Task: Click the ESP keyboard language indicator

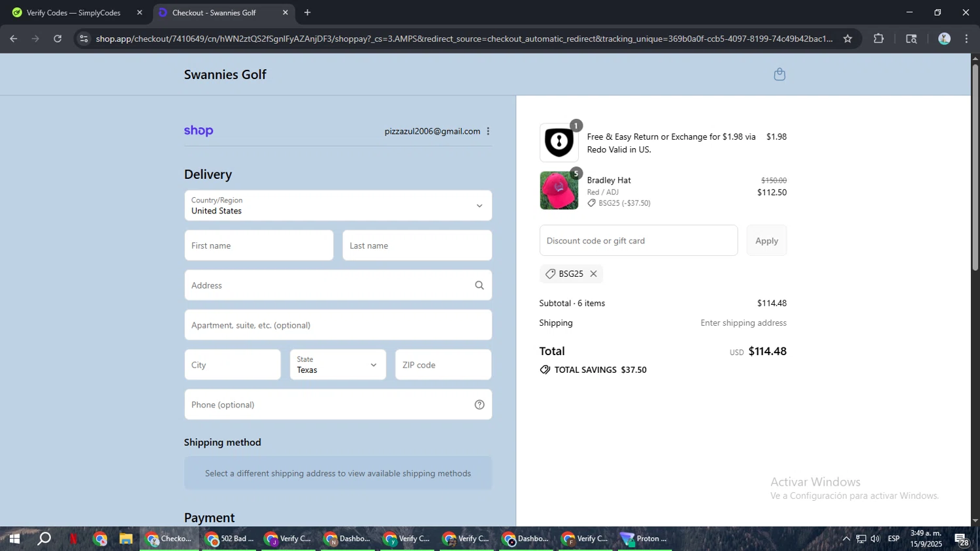Action: coord(894,539)
